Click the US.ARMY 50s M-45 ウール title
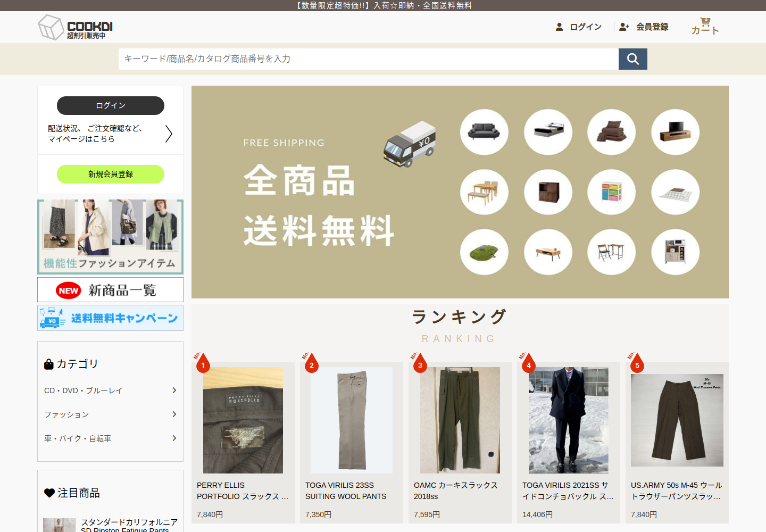This screenshot has width=766, height=532. pyautogui.click(x=677, y=491)
